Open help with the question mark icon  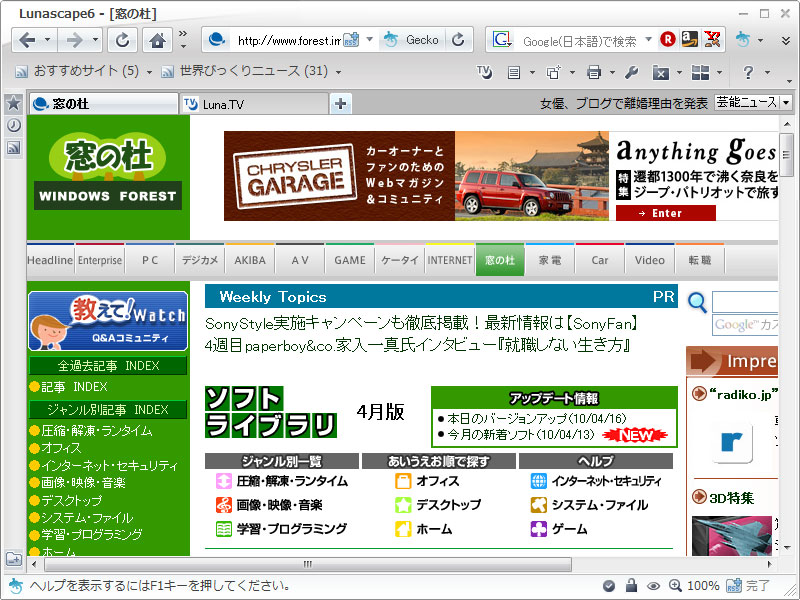[x=748, y=72]
